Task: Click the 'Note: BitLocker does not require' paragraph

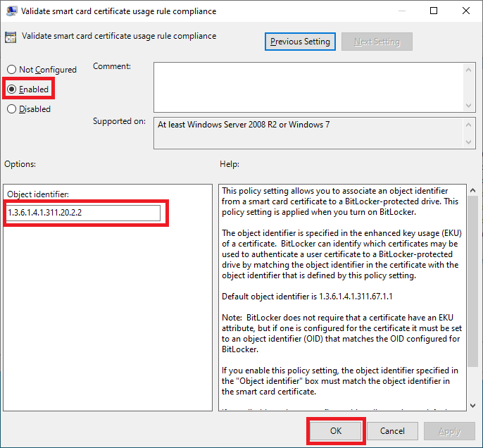Action: [341, 333]
